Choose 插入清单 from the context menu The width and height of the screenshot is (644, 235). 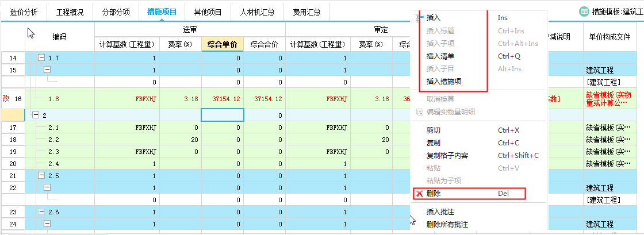[x=440, y=56]
